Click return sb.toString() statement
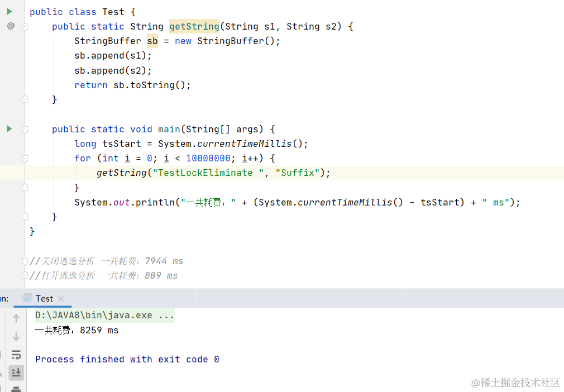Screen dimensions: 564x392 click(x=132, y=85)
